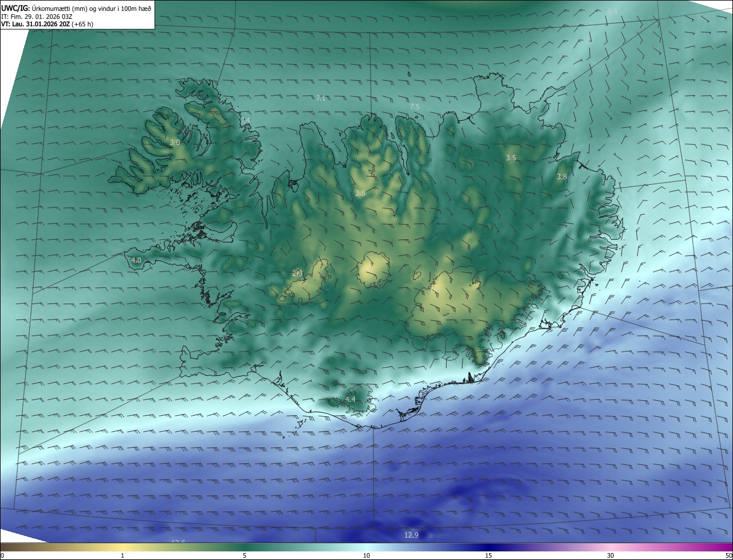
Task: Click the 12.9 value label on the map
Action: click(x=411, y=535)
